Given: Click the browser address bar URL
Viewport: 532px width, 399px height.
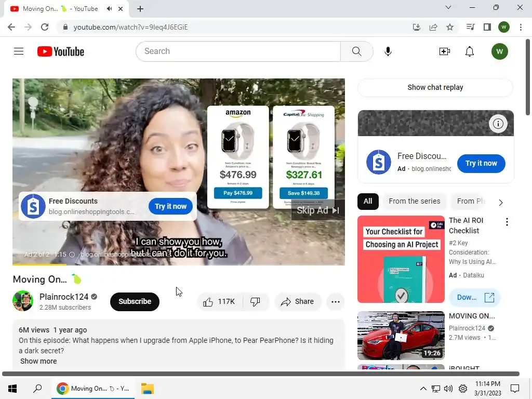Looking at the screenshot, I should pyautogui.click(x=130, y=27).
